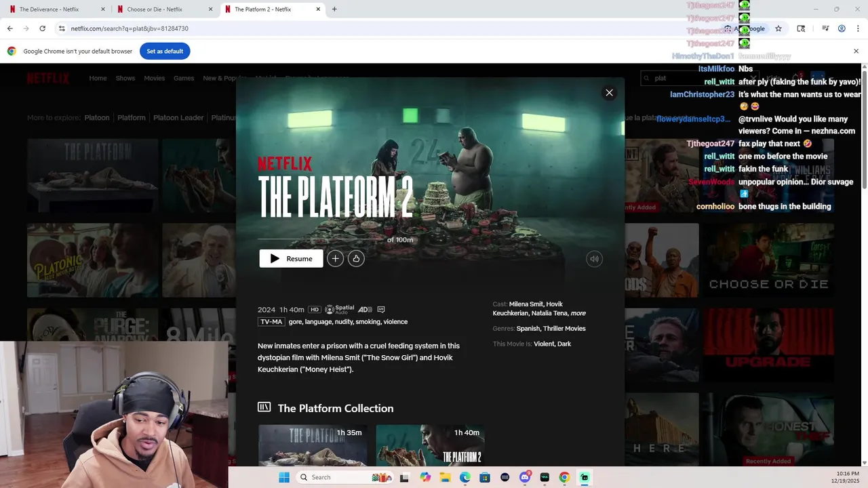Switch to The Deliverance - Netflix tab
This screenshot has width=868, height=488.
click(54, 9)
